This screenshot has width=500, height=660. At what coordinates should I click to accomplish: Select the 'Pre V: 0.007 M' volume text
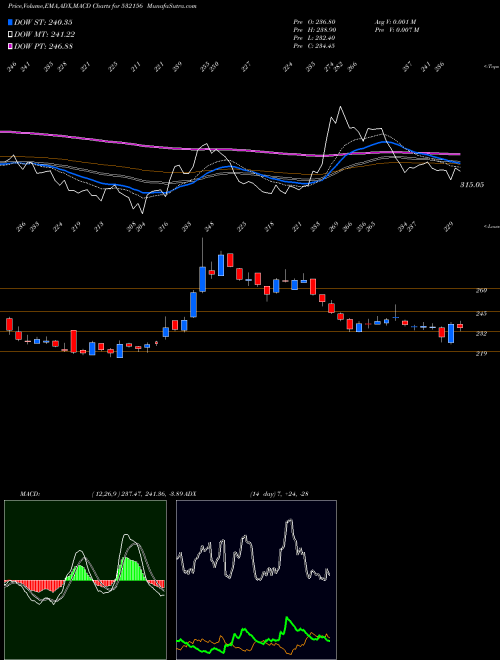coord(396,30)
